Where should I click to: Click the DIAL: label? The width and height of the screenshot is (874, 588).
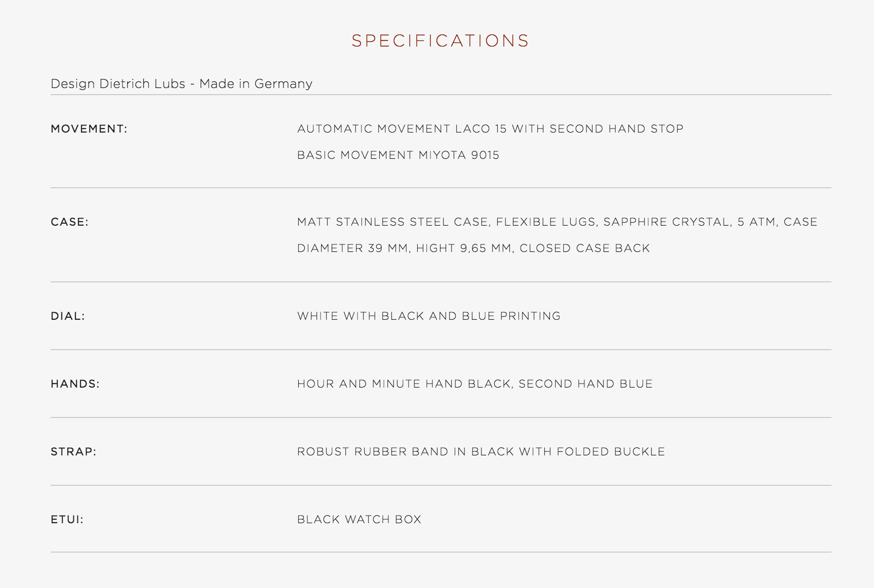(x=68, y=316)
